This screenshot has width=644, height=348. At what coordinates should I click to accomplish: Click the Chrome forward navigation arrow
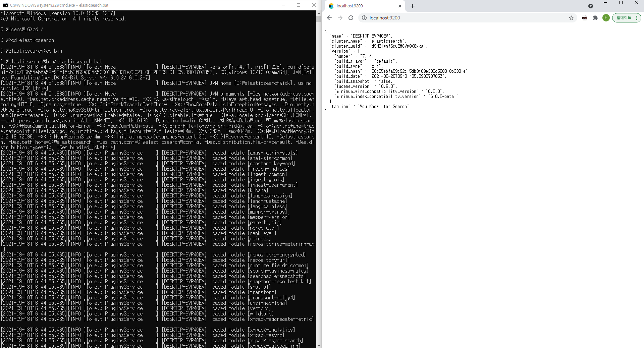pos(340,18)
